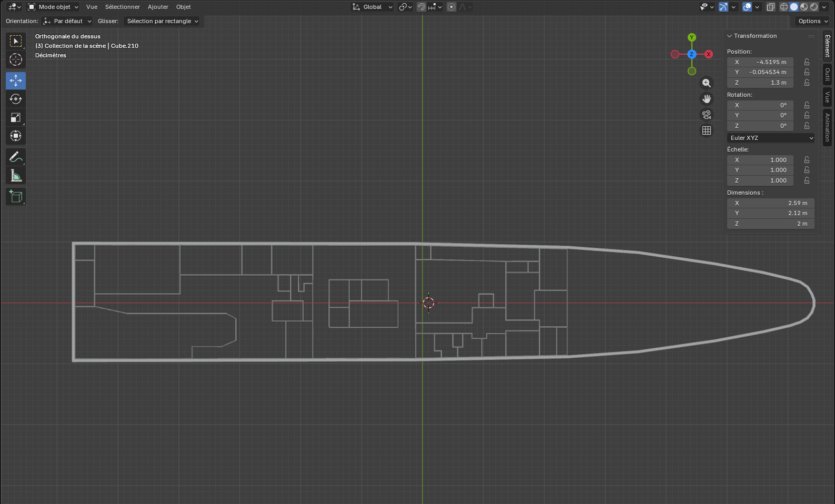Activate the 3D Cursor tool
The width and height of the screenshot is (835, 504).
click(16, 59)
